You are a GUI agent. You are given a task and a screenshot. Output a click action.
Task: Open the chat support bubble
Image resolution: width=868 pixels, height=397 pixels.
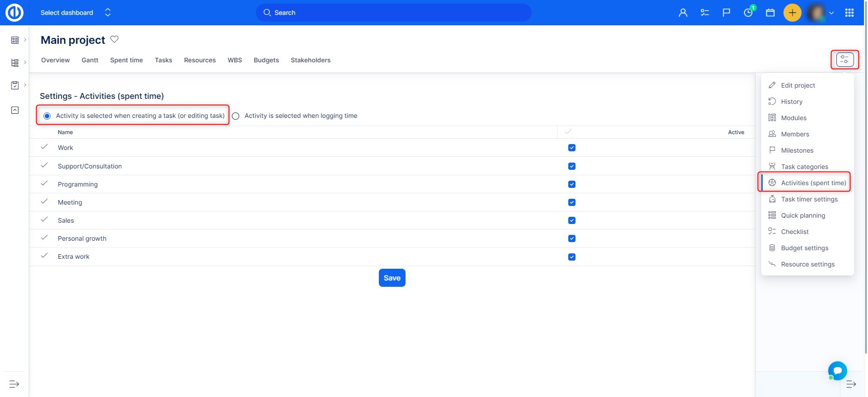click(x=837, y=371)
